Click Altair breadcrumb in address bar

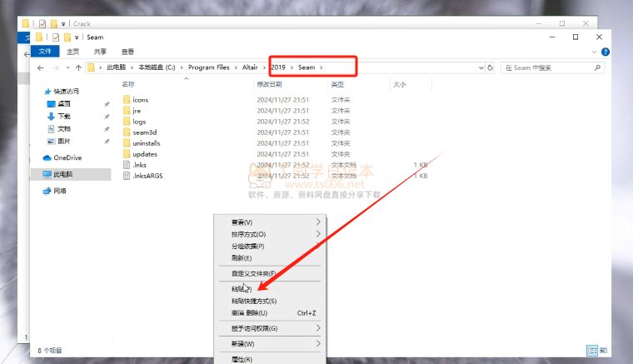[x=250, y=67]
